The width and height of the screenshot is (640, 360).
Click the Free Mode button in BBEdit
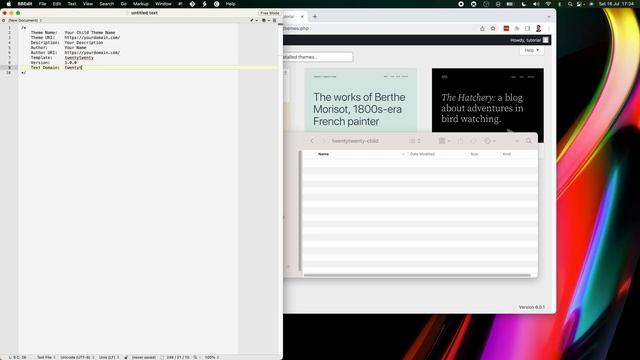click(x=269, y=13)
